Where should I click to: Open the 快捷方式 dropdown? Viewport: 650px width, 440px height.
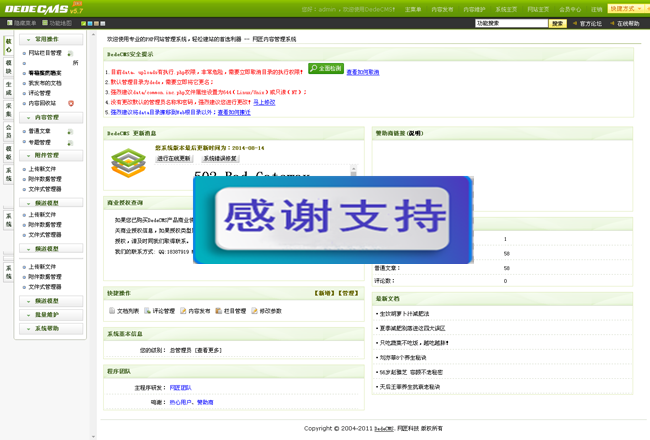[x=626, y=9]
